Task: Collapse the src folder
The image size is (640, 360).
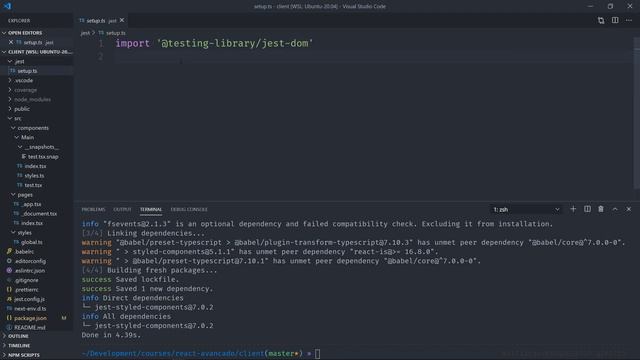Action: pyautogui.click(x=37, y=118)
